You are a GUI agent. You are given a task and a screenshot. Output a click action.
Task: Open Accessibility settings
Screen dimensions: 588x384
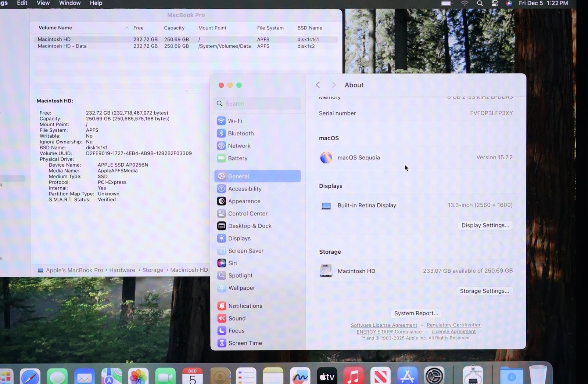(244, 189)
